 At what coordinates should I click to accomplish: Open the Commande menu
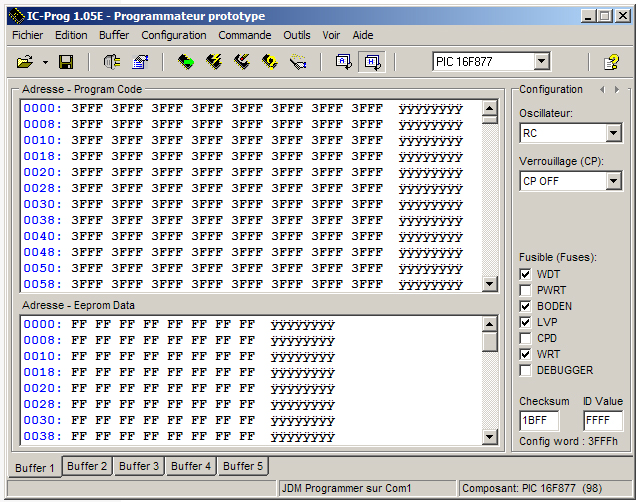(245, 35)
